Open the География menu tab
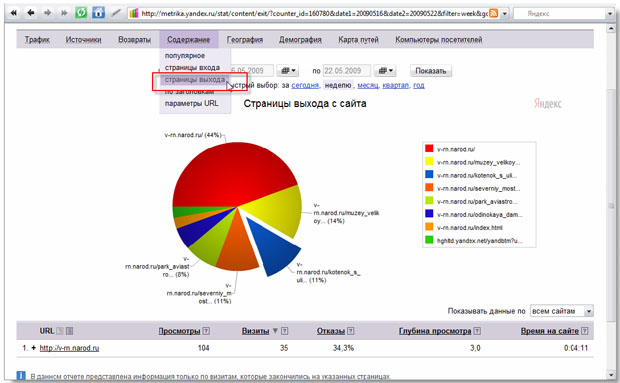The image size is (620, 383). (245, 40)
